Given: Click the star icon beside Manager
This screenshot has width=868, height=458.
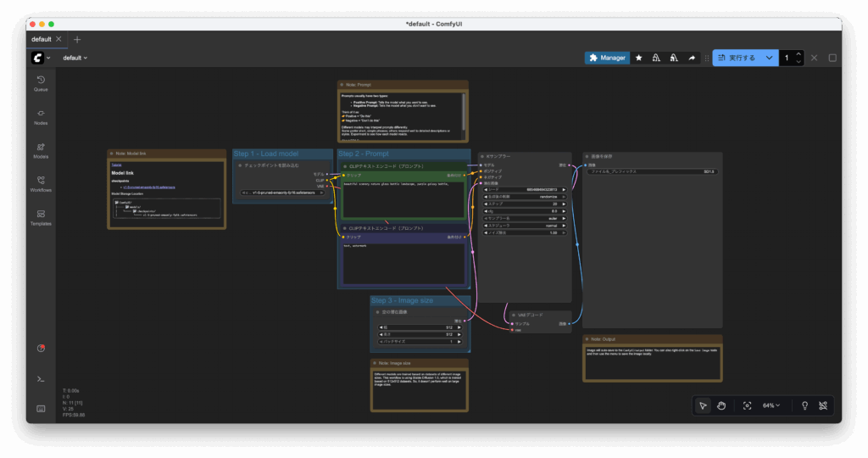Looking at the screenshot, I should [x=638, y=58].
